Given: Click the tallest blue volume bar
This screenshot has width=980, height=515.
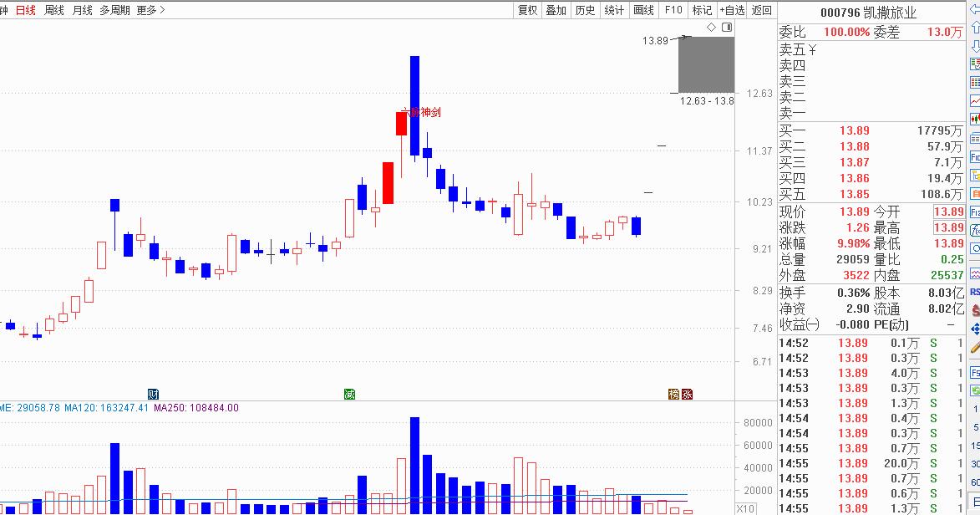Looking at the screenshot, I should (414, 466).
